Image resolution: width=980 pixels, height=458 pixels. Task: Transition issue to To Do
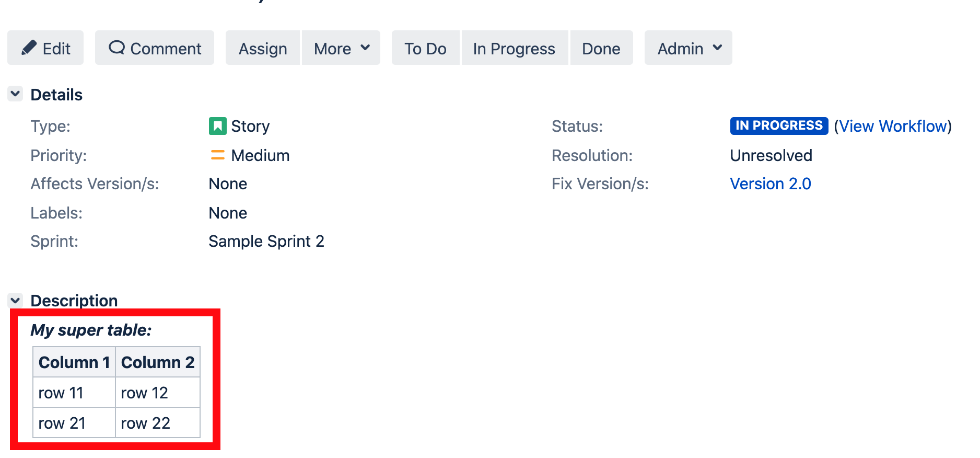[425, 48]
